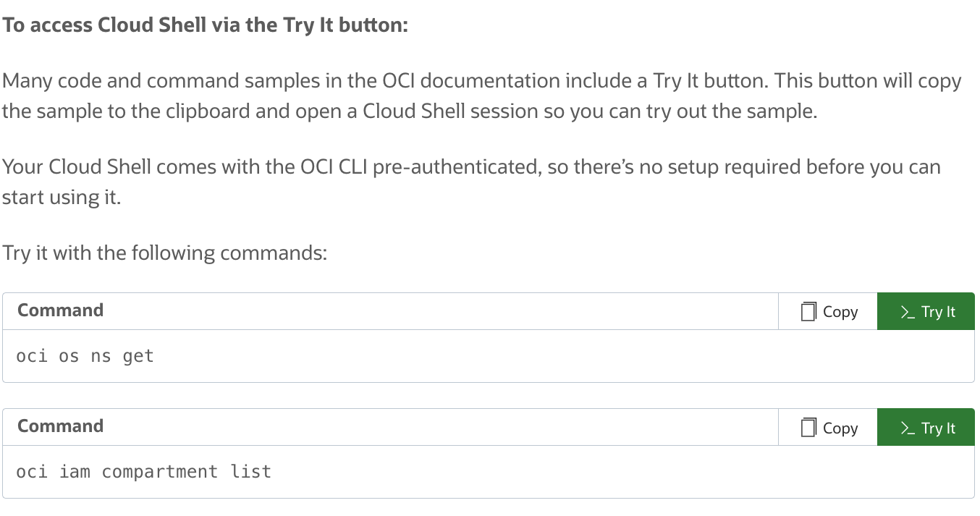Click the code text oci iam compartment list
This screenshot has height=516, width=980.
point(143,472)
